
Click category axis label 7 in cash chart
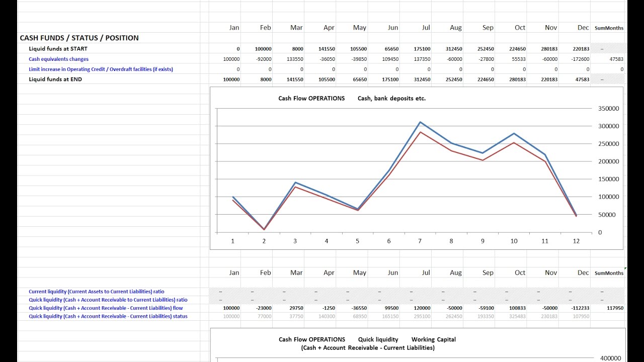coord(420,241)
